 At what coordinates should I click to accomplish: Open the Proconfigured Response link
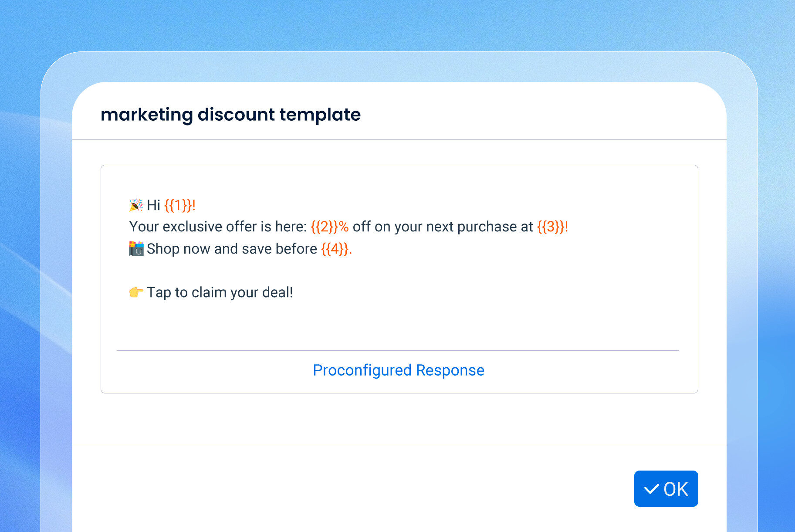point(399,370)
